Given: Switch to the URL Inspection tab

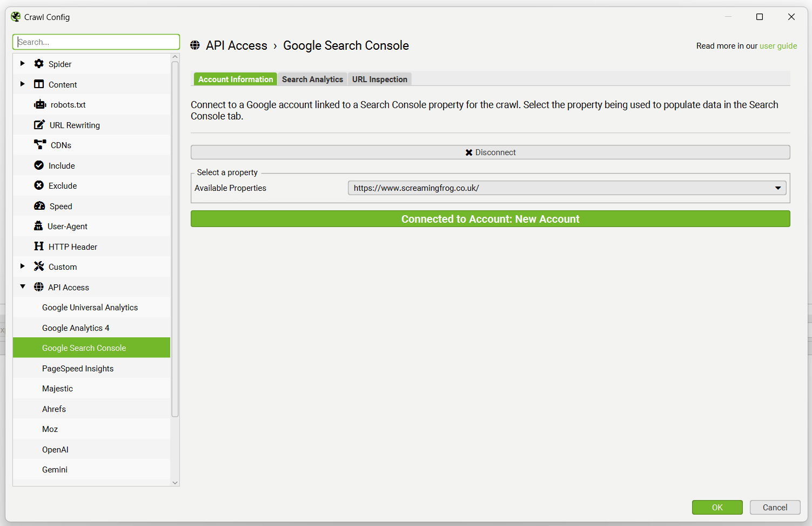Looking at the screenshot, I should (379, 79).
